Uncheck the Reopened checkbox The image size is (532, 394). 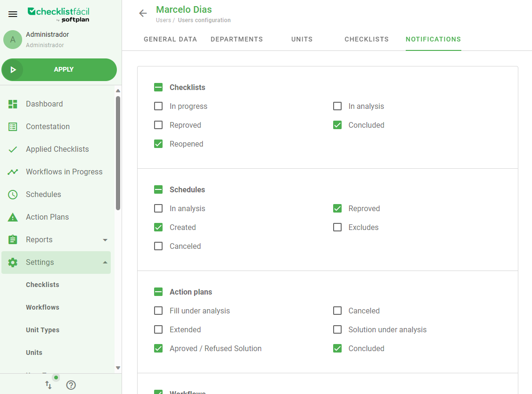coord(158,144)
